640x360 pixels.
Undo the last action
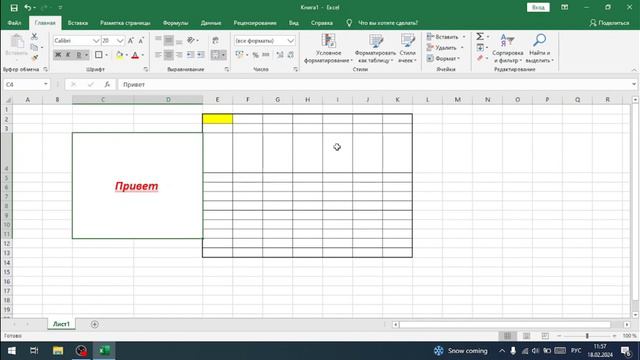click(28, 8)
